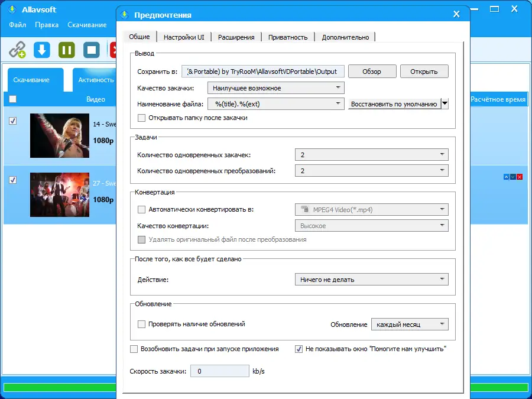The image size is (532, 399).
Task: Click the MPEG4 Video format icon
Action: [305, 209]
